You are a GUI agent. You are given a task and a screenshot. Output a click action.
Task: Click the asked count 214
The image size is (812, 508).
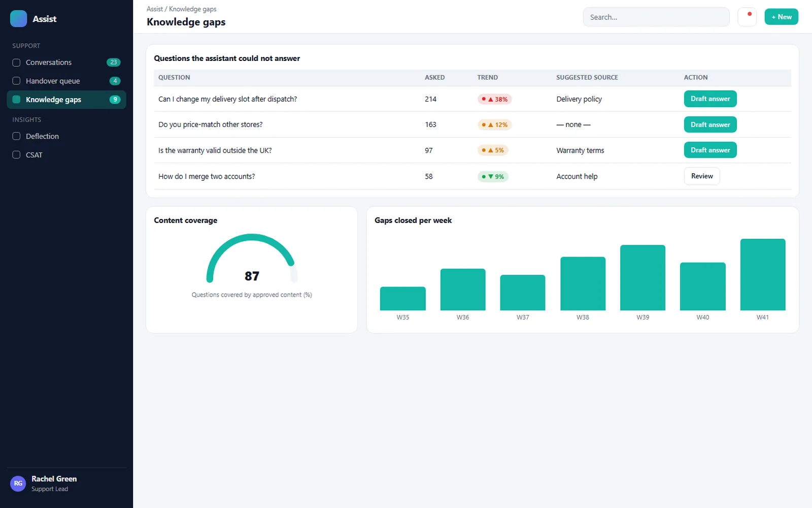pyautogui.click(x=430, y=99)
